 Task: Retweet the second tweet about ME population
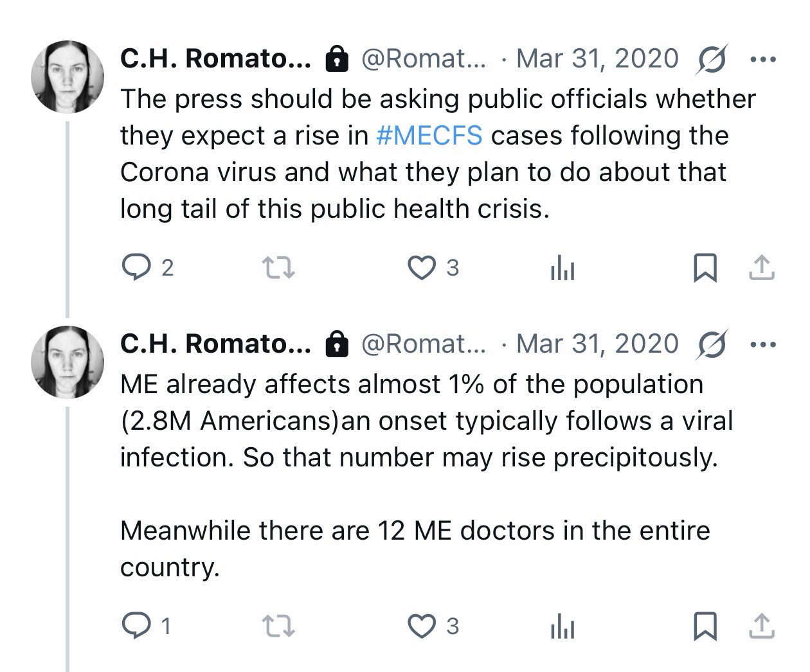coord(280,625)
